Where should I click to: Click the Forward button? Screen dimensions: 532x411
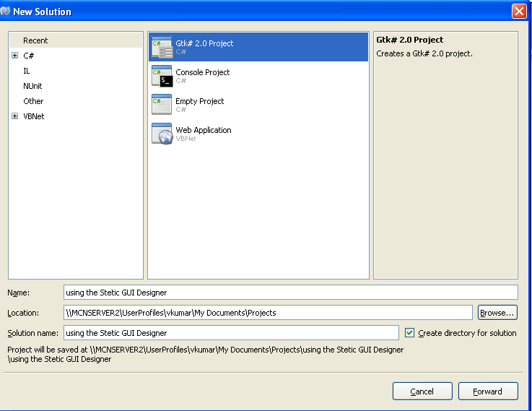click(488, 391)
